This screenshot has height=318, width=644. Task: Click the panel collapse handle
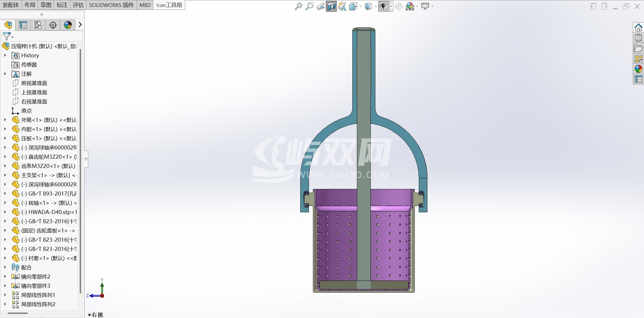(x=86, y=159)
